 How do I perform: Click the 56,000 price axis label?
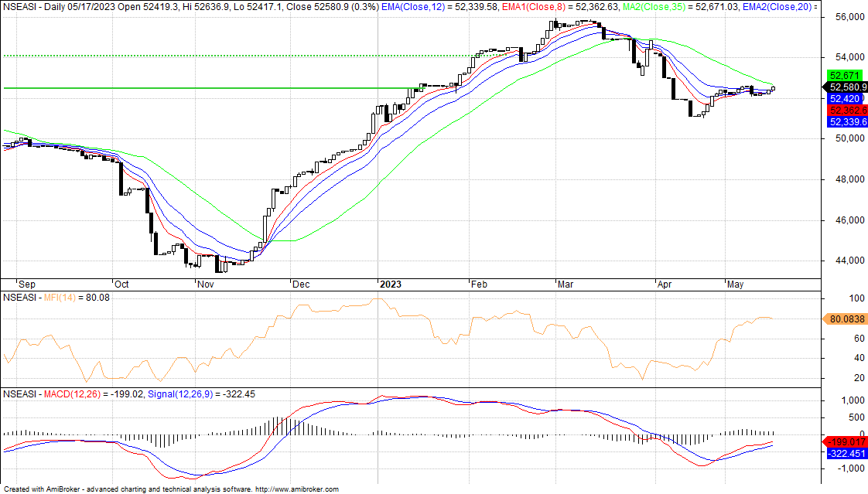pyautogui.click(x=849, y=17)
